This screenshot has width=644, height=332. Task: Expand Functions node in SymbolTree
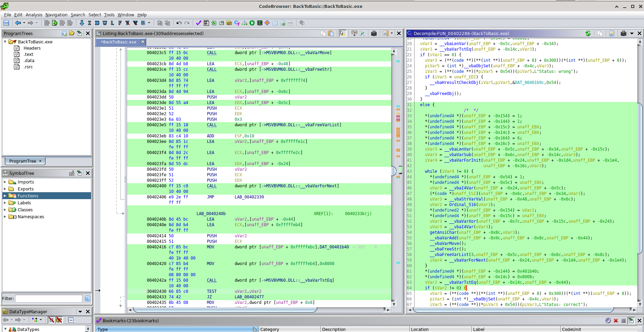coord(5,196)
